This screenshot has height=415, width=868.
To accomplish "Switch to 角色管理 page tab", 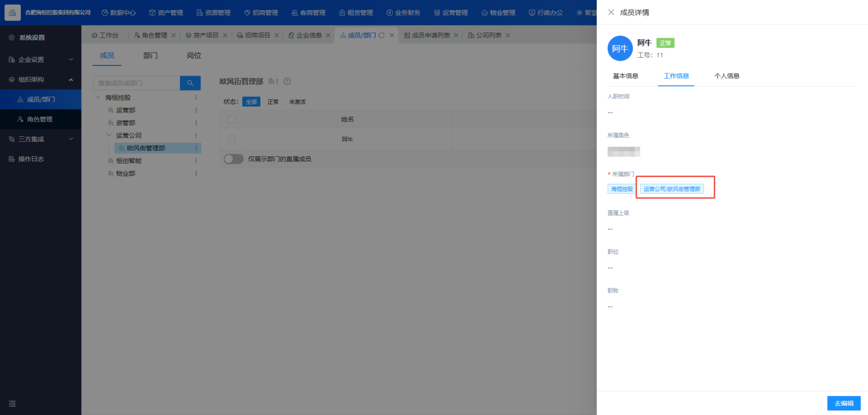I will (x=150, y=35).
